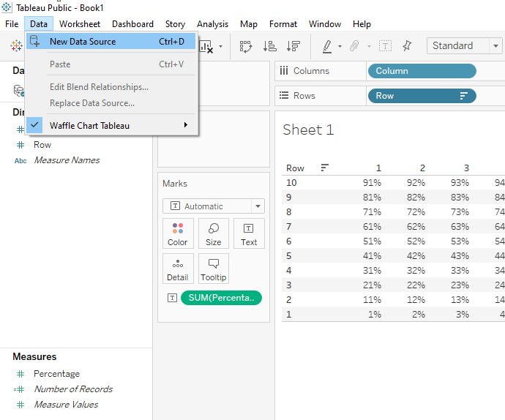This screenshot has width=505, height=420.
Task: Click the group members paperclip icon
Action: 354,46
